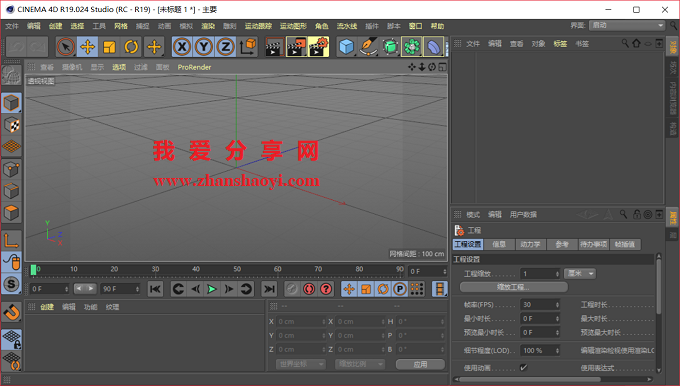Image resolution: width=680 pixels, height=386 pixels.
Task: Switch to the Dynamics tab in project settings
Action: (x=530, y=245)
